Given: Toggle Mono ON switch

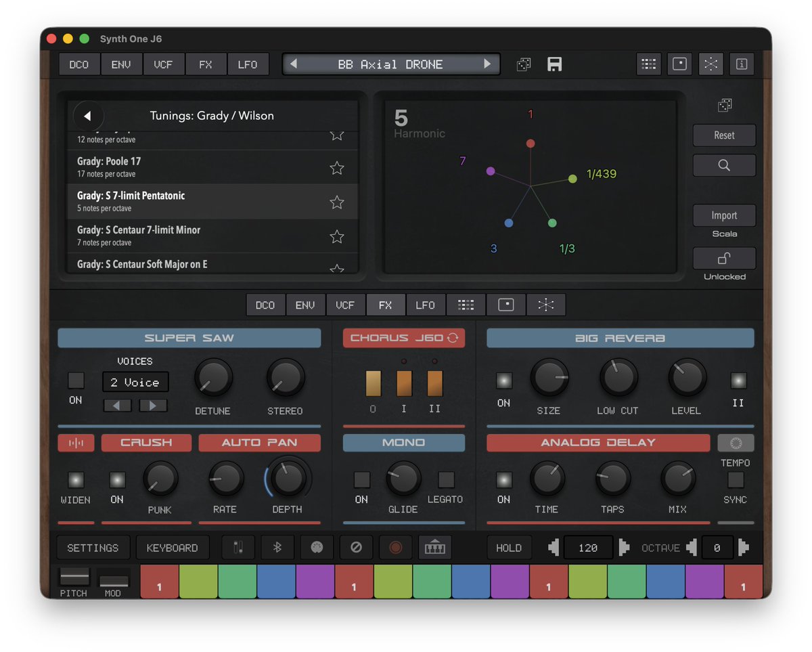Looking at the screenshot, I should click(x=362, y=480).
